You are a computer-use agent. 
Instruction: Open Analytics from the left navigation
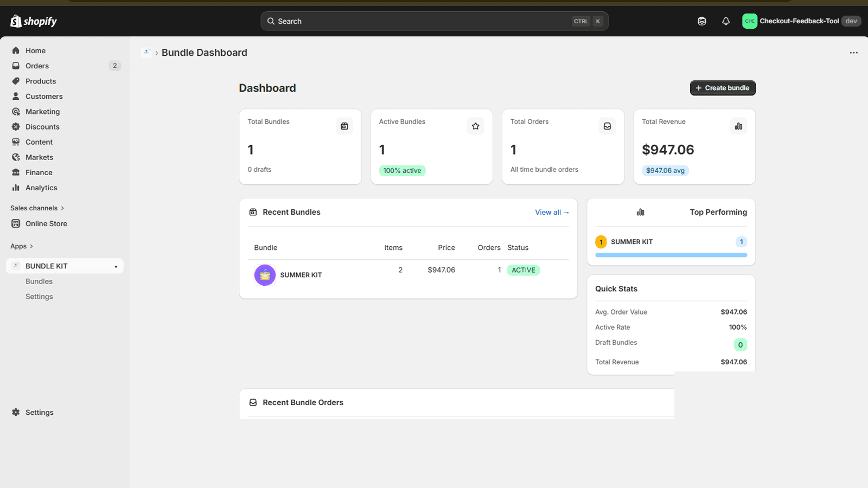(x=41, y=188)
